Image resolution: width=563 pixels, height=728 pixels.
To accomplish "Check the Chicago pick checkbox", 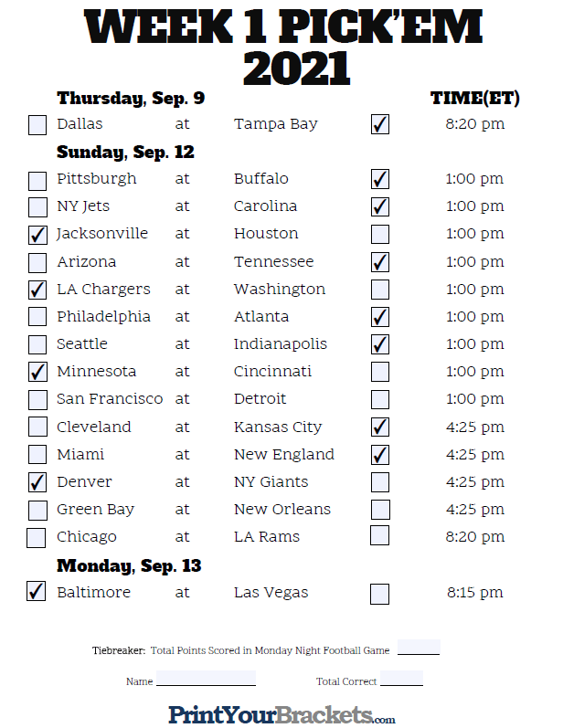I will (x=37, y=538).
